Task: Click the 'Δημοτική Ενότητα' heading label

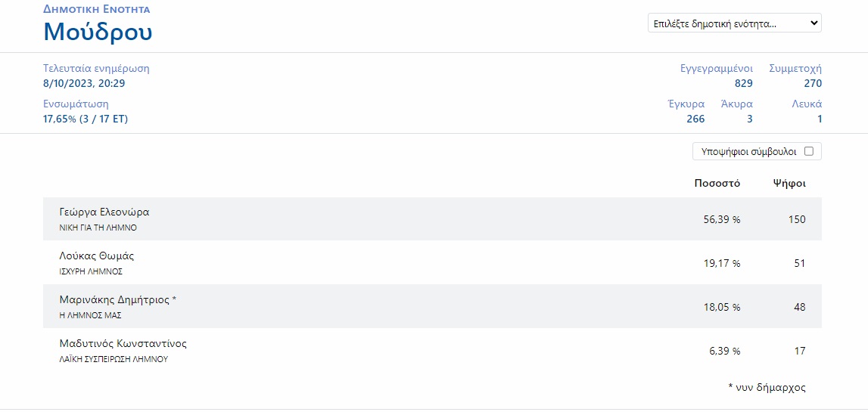Action: [96, 10]
